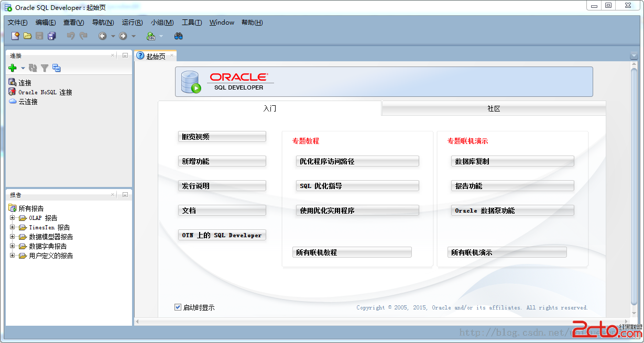The height and width of the screenshot is (343, 644).
Task: Open dropdown arrow next to Forward button
Action: click(x=133, y=36)
